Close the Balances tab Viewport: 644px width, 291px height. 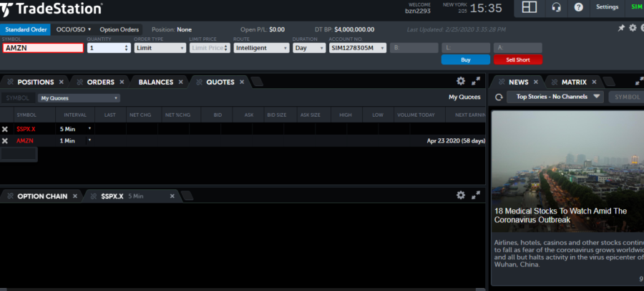[180, 82]
